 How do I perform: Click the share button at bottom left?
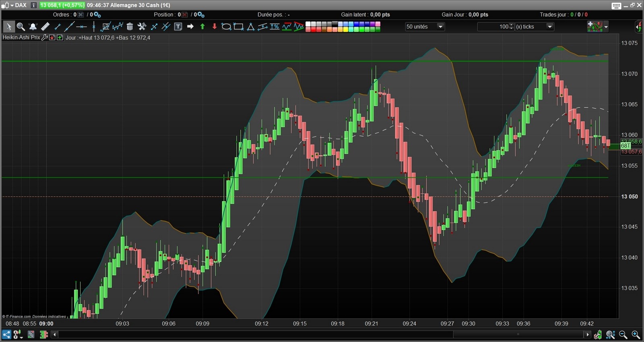pos(6,334)
